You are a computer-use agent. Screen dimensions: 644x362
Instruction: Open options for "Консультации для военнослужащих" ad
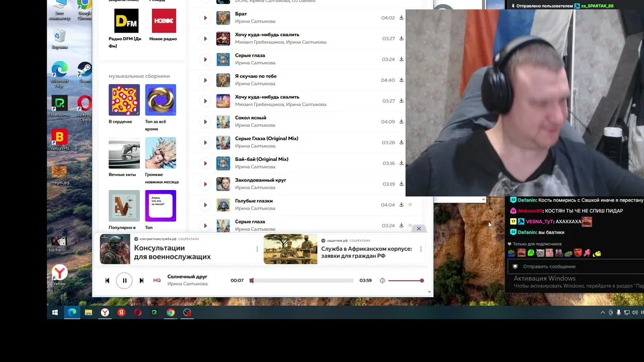[257, 249]
